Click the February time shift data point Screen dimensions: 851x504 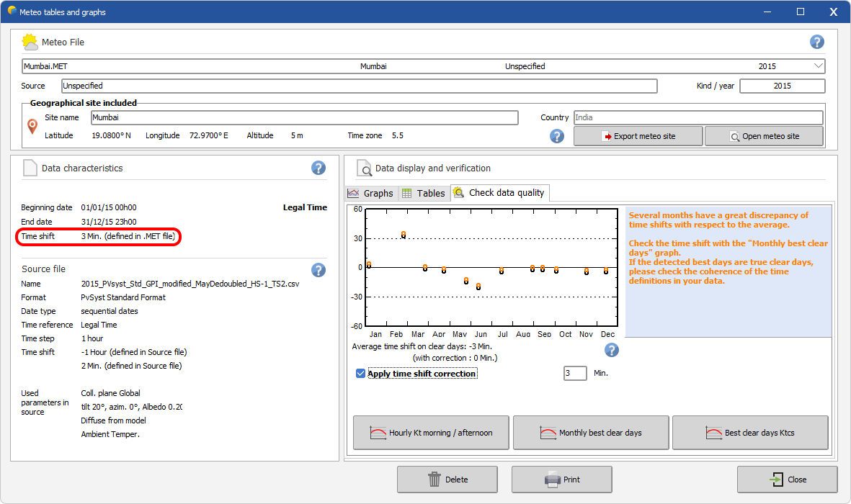pyautogui.click(x=404, y=235)
